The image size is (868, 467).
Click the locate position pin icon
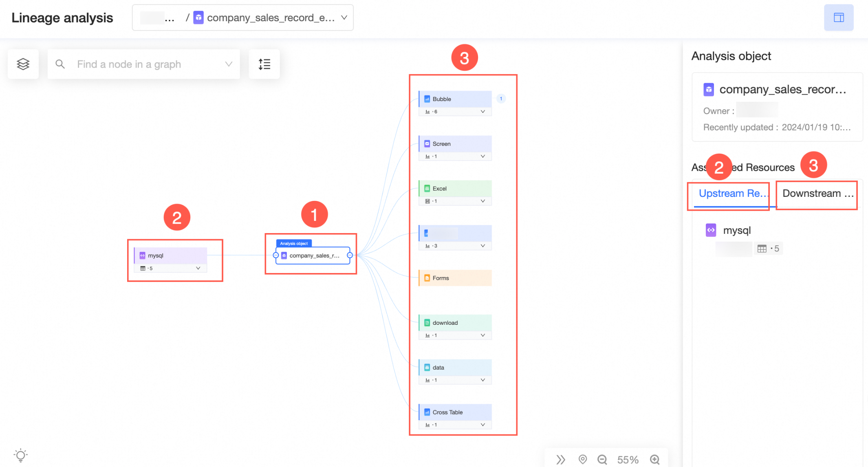point(583,460)
